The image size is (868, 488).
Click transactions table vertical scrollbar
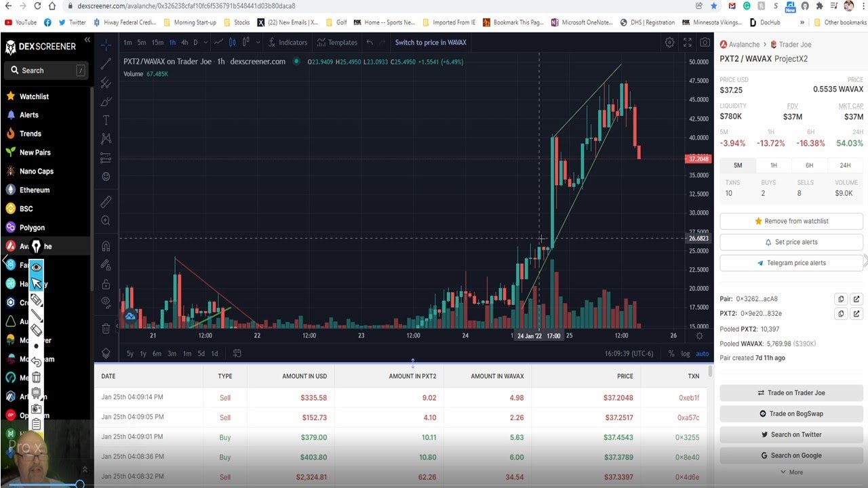[710, 372]
